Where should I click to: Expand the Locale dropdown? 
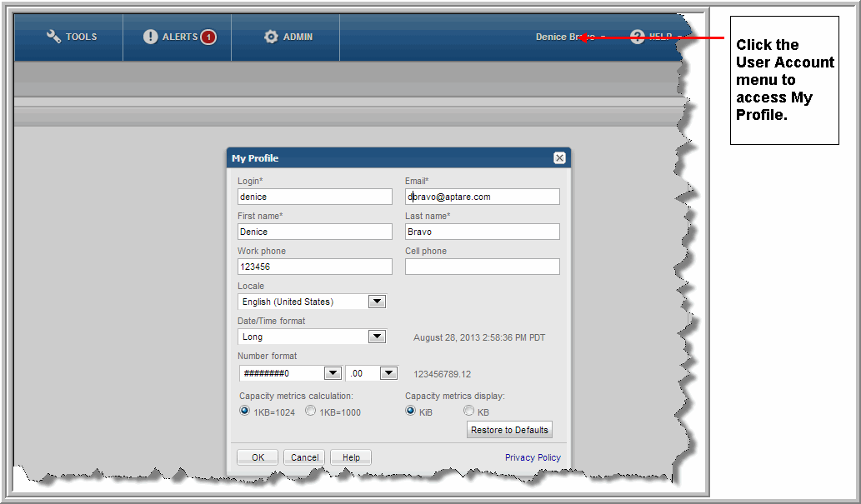pyautogui.click(x=377, y=302)
